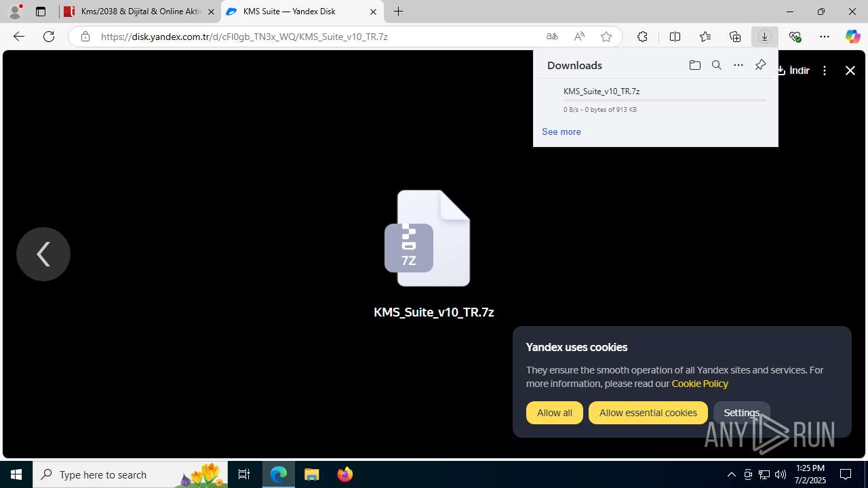Screen dimensions: 868x488
Task: Close the KMS Suite Yandex Disk tab
Action: (373, 12)
